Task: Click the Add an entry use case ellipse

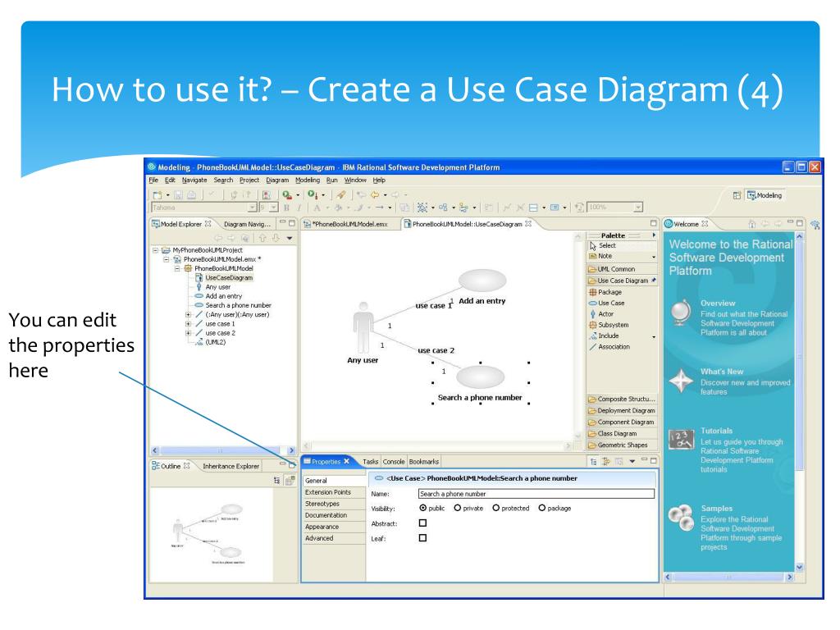Action: coord(482,281)
